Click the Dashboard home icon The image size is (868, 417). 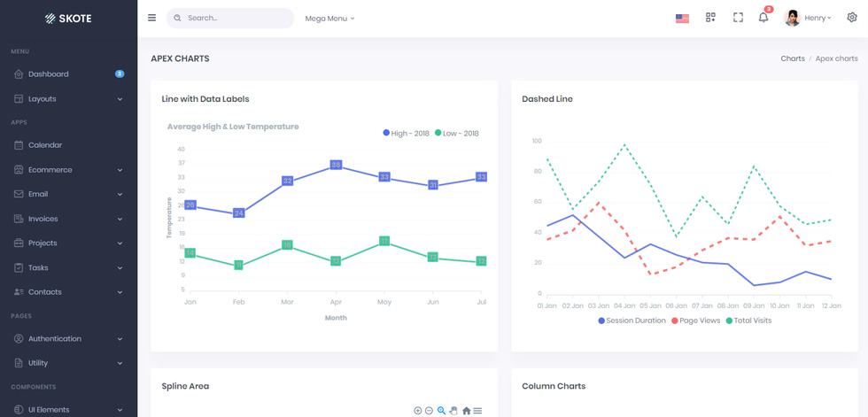coord(19,74)
